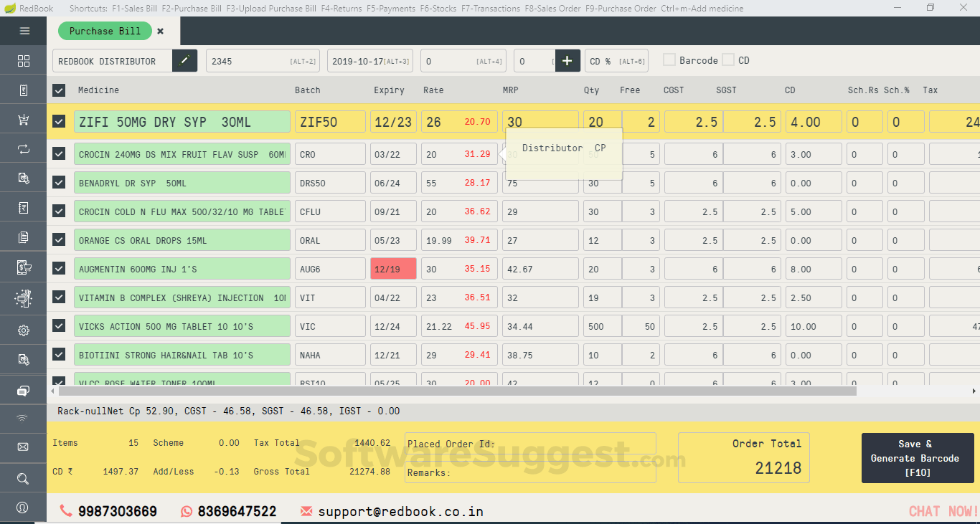This screenshot has height=524, width=980.
Task: Click the green edit pencil next to REDBOOK DISTRIBUTOR
Action: 184,60
